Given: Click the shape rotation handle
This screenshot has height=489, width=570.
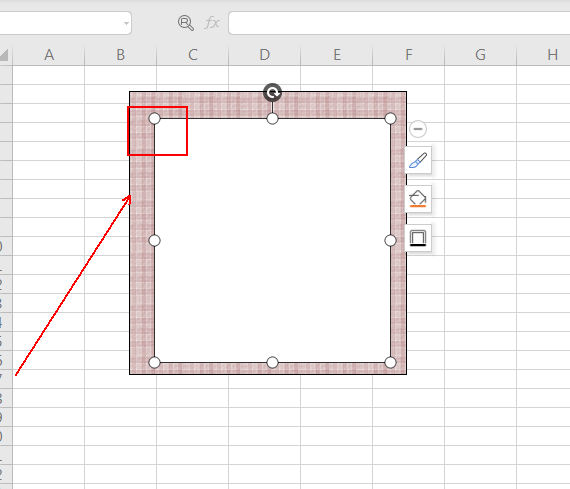Looking at the screenshot, I should tap(272, 92).
